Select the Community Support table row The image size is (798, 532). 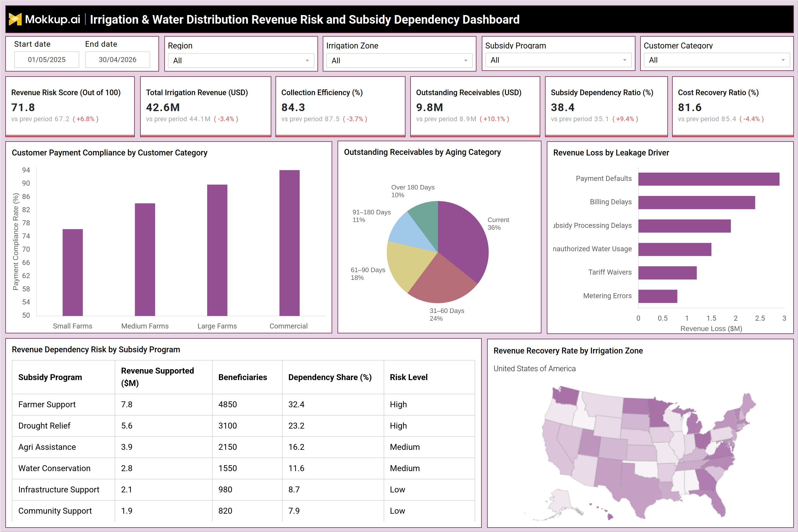pos(244,511)
